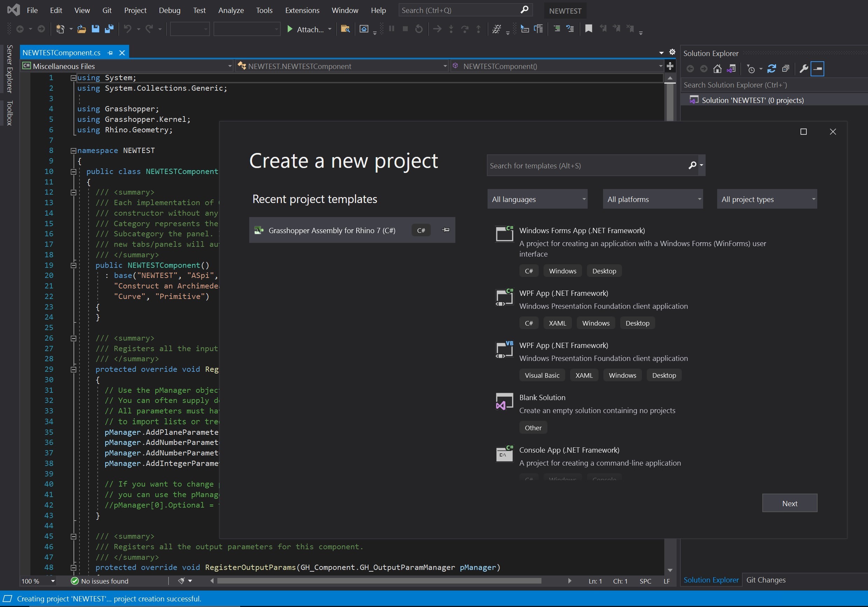
Task: Pin the Grasshopper Assembly recent template
Action: pyautogui.click(x=446, y=230)
